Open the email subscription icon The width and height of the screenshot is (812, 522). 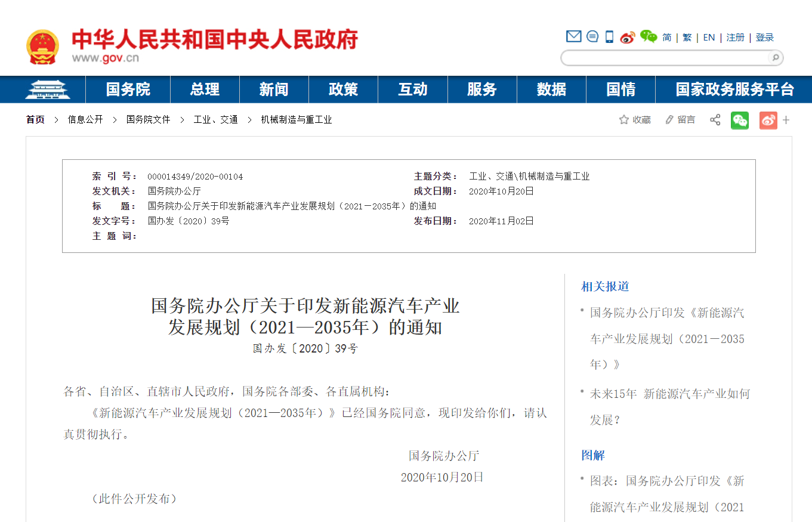(573, 36)
